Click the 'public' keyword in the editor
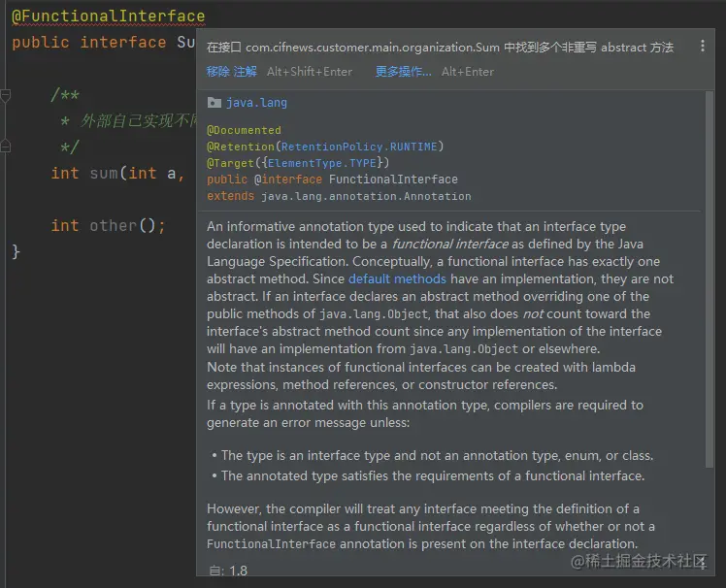This screenshot has height=588, width=726. pyautogui.click(x=41, y=42)
